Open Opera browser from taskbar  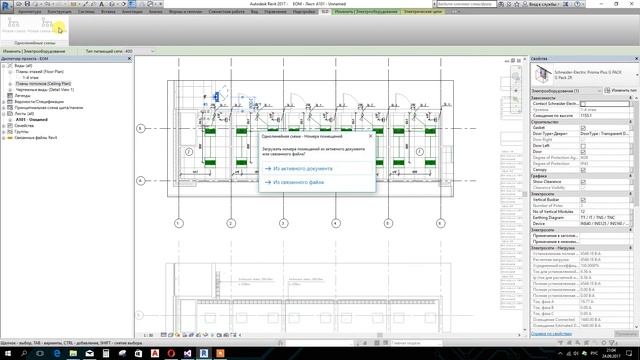[x=171, y=353]
